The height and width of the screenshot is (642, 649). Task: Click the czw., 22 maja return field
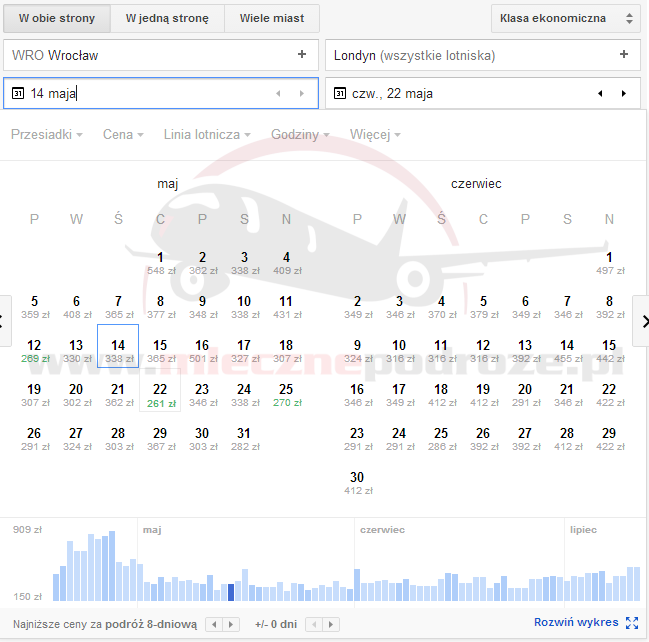tap(483, 93)
